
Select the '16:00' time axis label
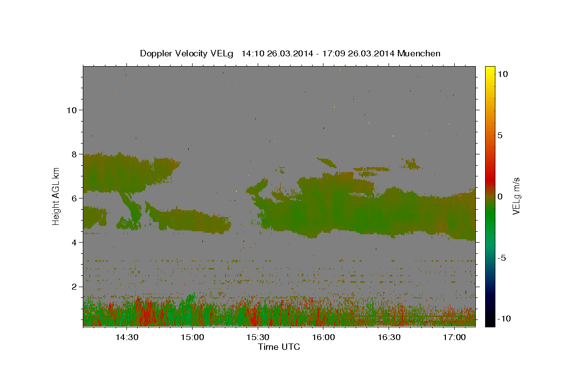323,337
